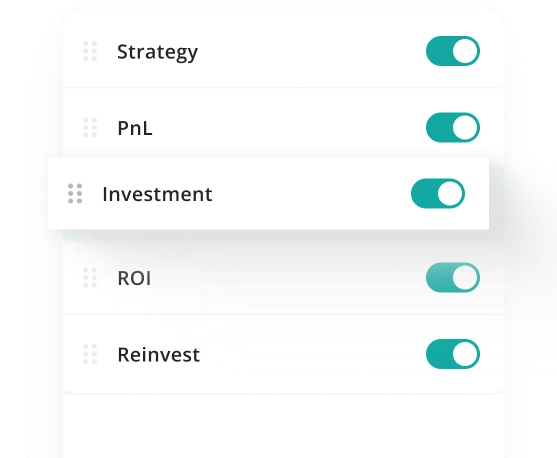Click blank space between Strategy label and its switch
This screenshot has height=458, width=557.
[x=312, y=51]
